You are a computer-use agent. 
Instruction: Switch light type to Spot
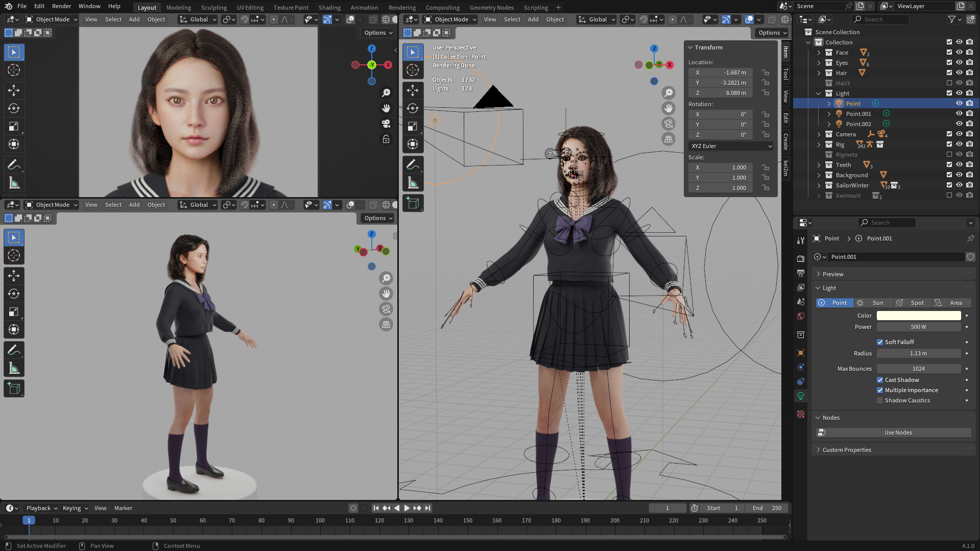click(x=917, y=302)
